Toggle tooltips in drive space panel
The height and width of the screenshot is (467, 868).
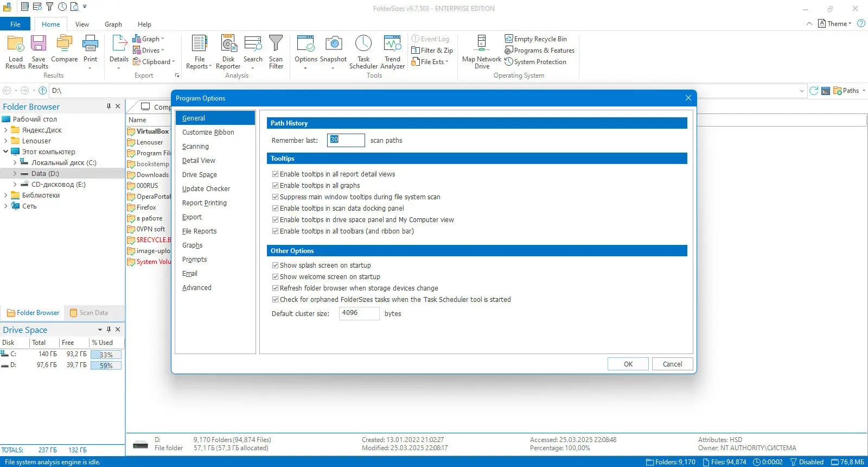click(x=275, y=220)
